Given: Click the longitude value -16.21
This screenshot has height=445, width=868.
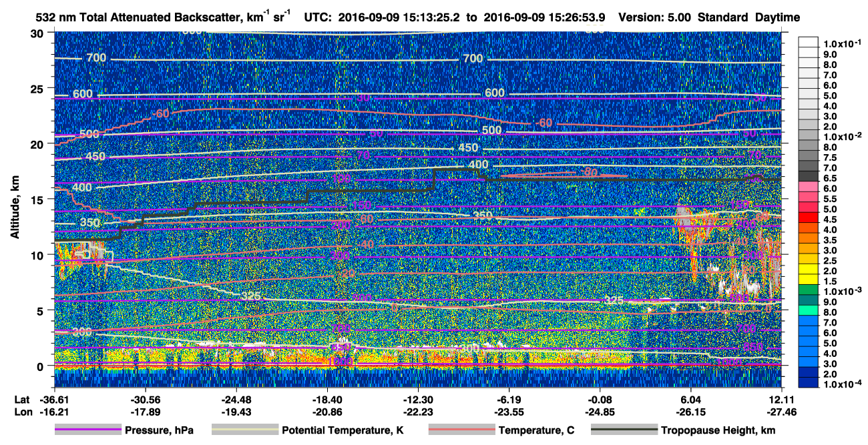Looking at the screenshot, I should point(54,412).
